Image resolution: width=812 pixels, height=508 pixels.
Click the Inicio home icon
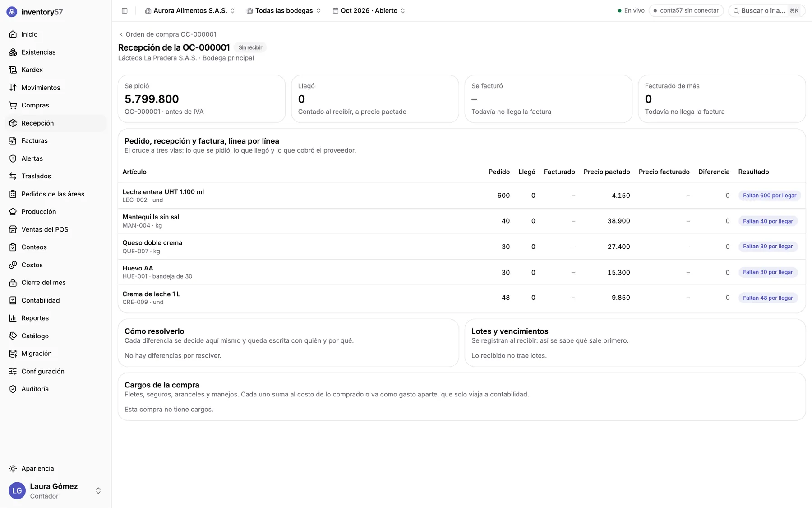coord(13,34)
